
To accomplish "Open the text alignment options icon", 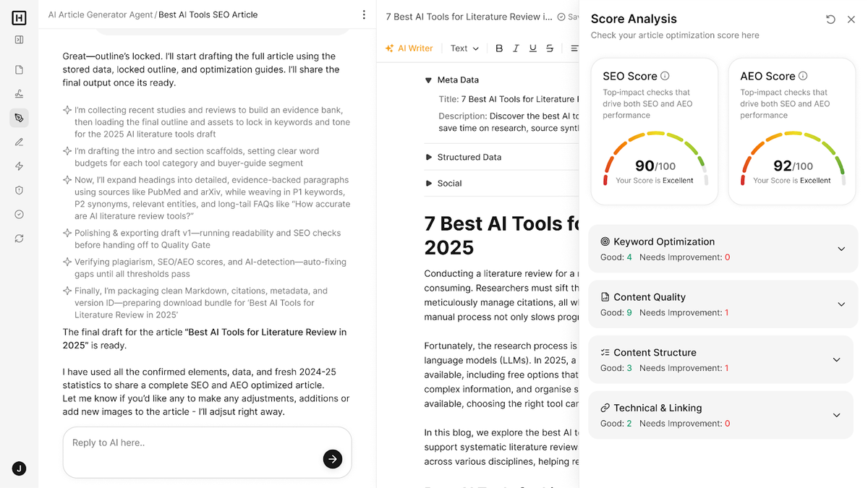I will pos(574,48).
